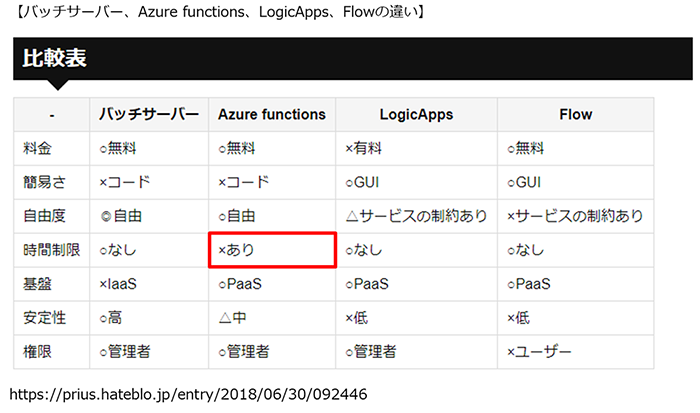The image size is (700, 413).
Task: Click ○PaaS cell under Flow
Action: pyautogui.click(x=575, y=284)
